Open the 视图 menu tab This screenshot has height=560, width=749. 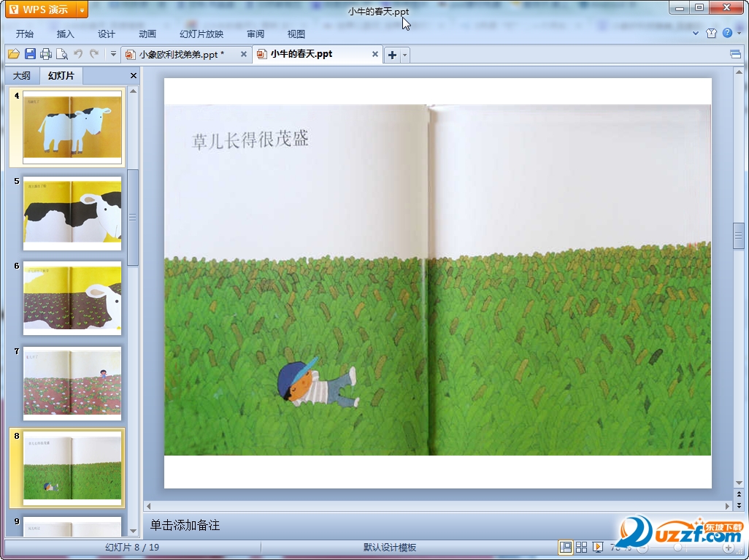pyautogui.click(x=296, y=34)
